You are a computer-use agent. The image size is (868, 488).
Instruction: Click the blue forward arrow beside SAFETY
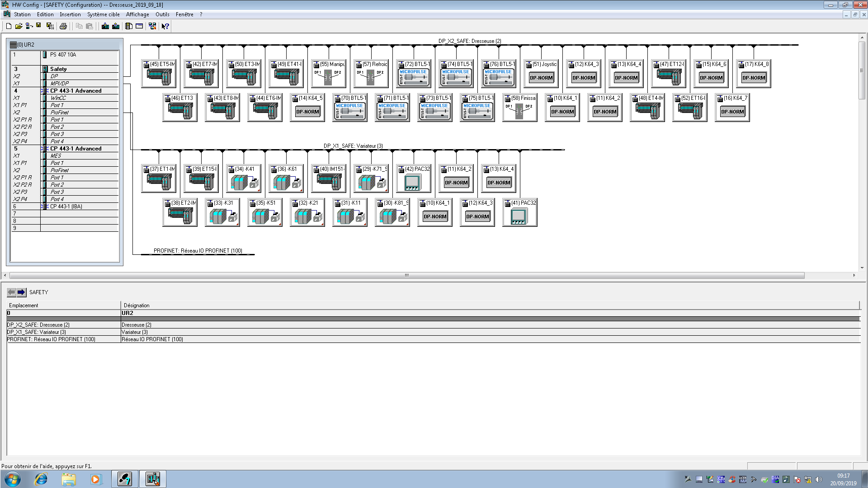coord(21,292)
